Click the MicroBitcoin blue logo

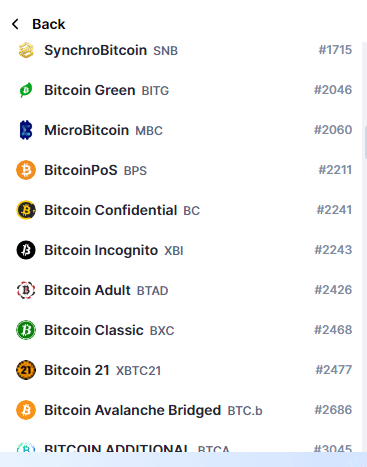pos(26,130)
